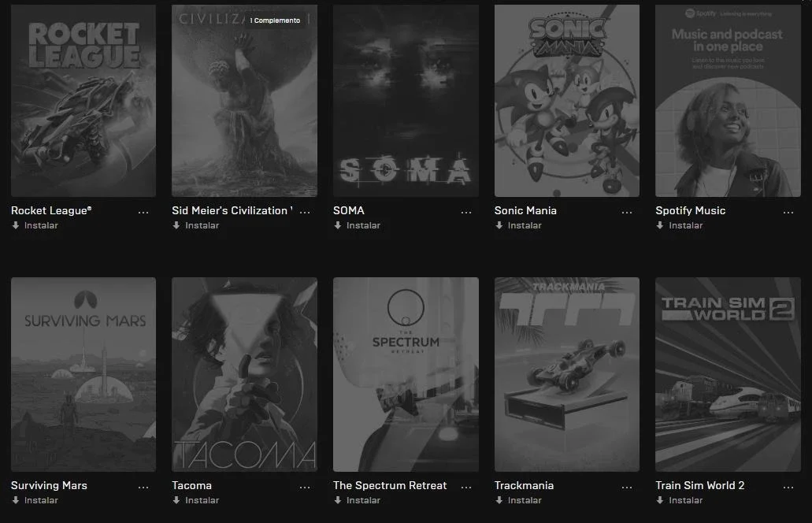Click the download arrow icon under Trackmania
This screenshot has width=812, height=523.
[x=499, y=500]
